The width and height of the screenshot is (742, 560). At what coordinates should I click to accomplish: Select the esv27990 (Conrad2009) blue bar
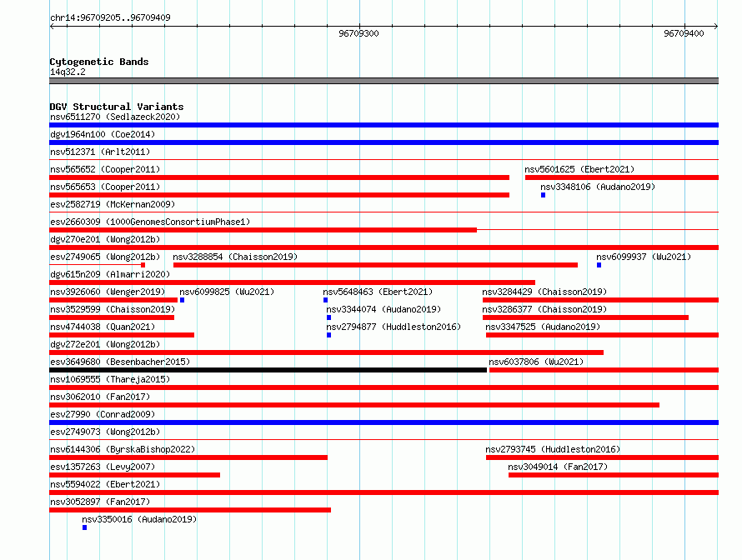pos(384,422)
